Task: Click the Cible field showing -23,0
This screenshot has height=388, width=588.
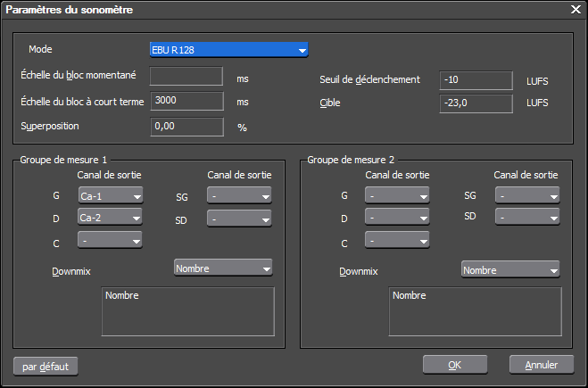Action: 476,103
